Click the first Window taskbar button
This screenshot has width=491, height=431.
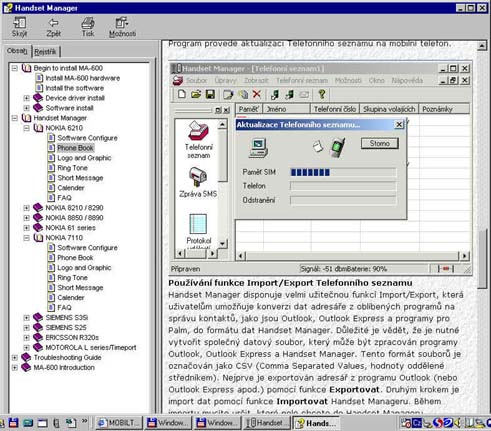point(169,423)
